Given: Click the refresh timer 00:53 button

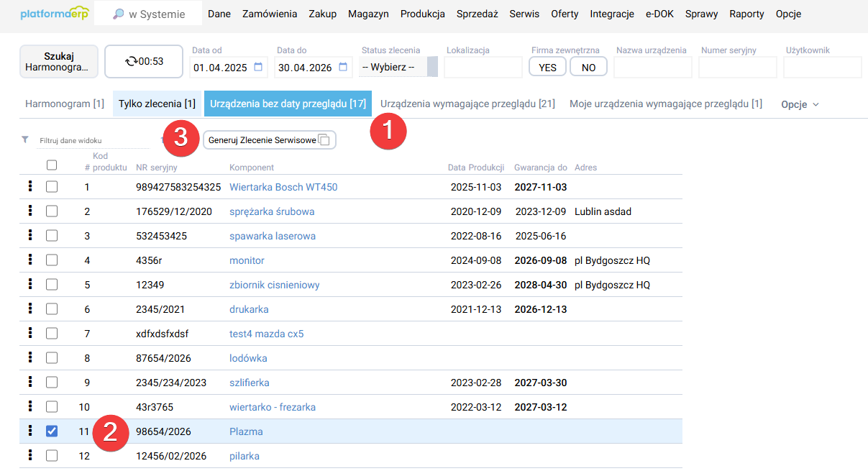Looking at the screenshot, I should click(x=144, y=61).
